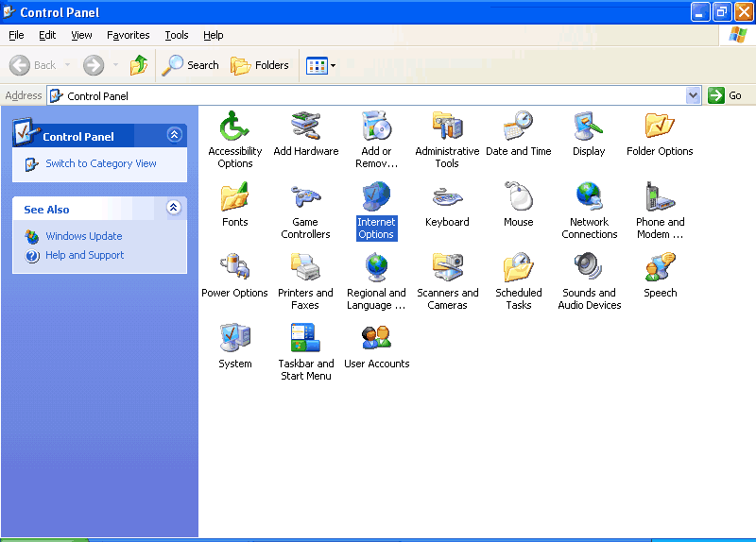Open the Accessibility Options icon
This screenshot has height=542, width=756.
[x=234, y=127]
